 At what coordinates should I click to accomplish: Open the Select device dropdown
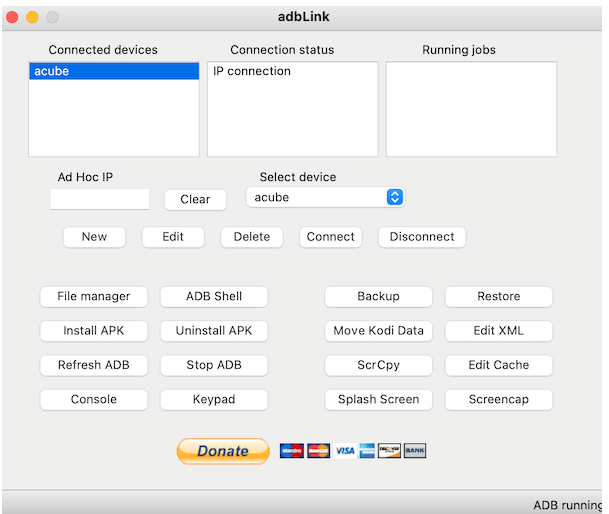pyautogui.click(x=325, y=197)
